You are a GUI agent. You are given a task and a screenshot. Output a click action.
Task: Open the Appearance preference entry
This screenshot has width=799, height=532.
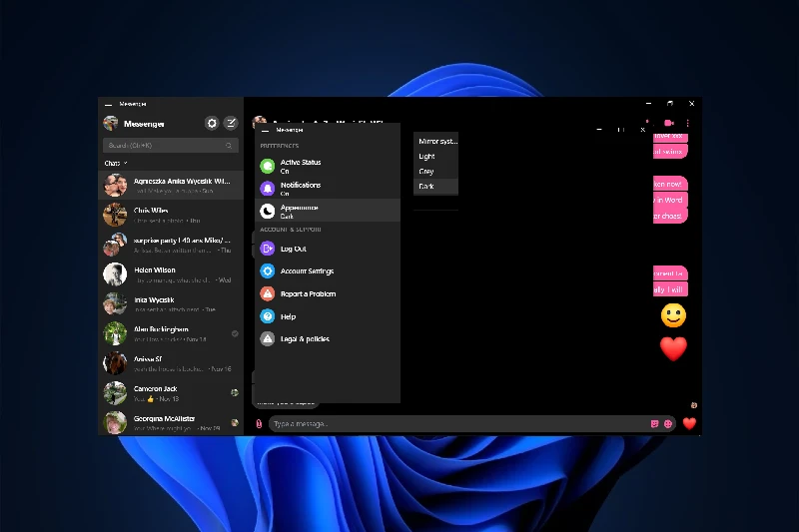[300, 211]
